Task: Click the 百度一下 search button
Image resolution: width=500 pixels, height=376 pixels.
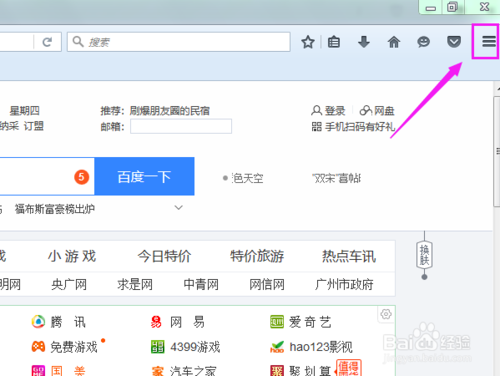Action: point(144,176)
